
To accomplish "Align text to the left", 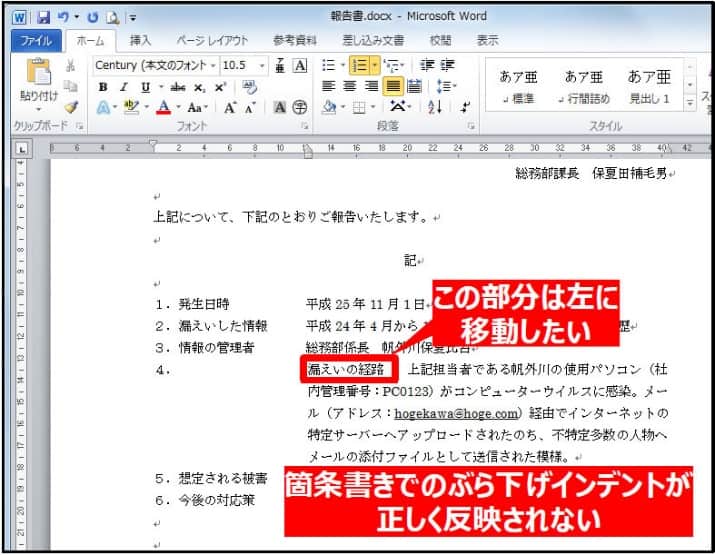I will pos(329,87).
